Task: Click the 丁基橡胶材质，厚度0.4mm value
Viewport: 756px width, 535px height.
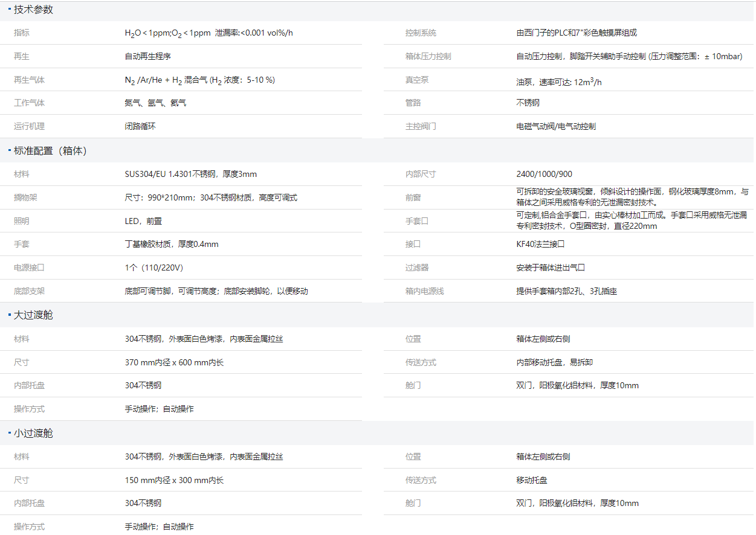Action: click(x=172, y=245)
